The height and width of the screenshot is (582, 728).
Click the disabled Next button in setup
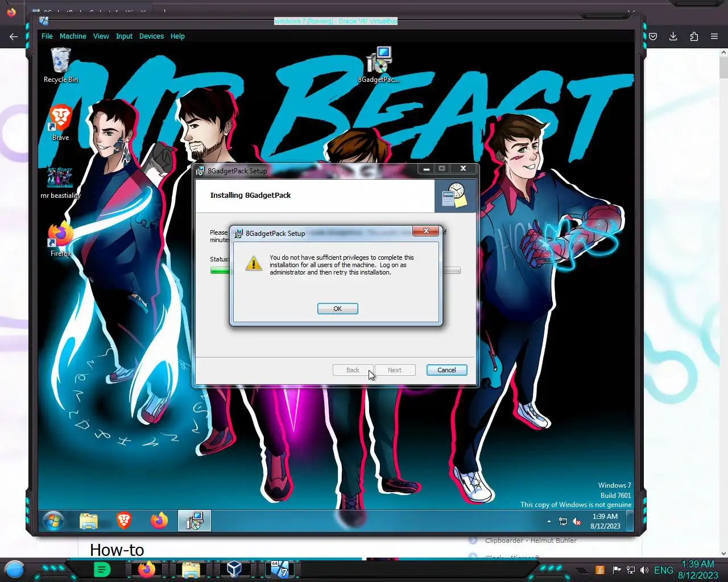point(395,370)
